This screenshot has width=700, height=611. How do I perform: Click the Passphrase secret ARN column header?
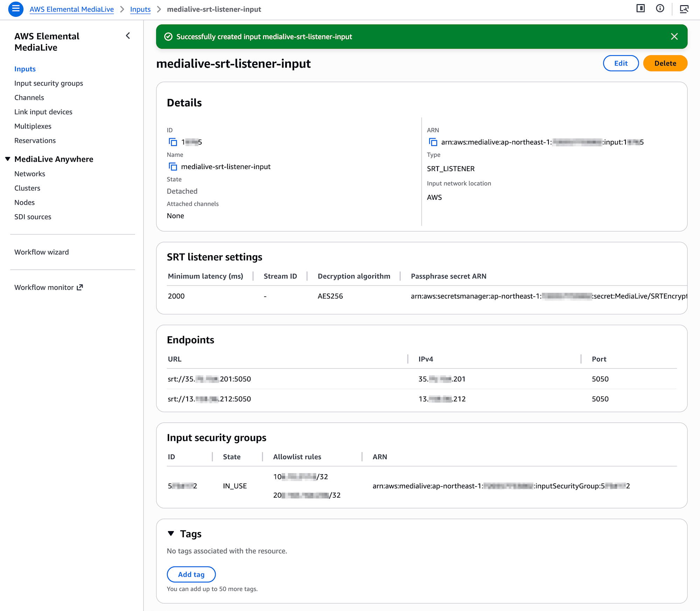pos(449,276)
